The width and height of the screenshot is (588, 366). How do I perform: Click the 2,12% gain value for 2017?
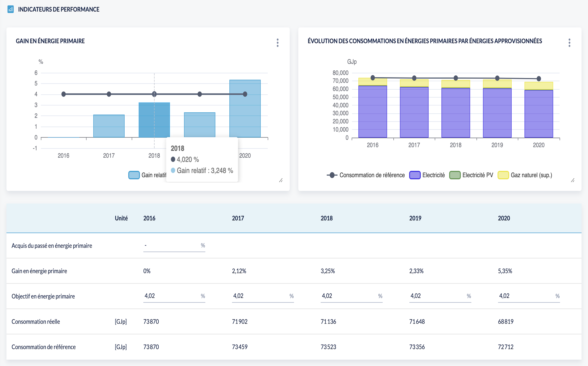pyautogui.click(x=239, y=271)
